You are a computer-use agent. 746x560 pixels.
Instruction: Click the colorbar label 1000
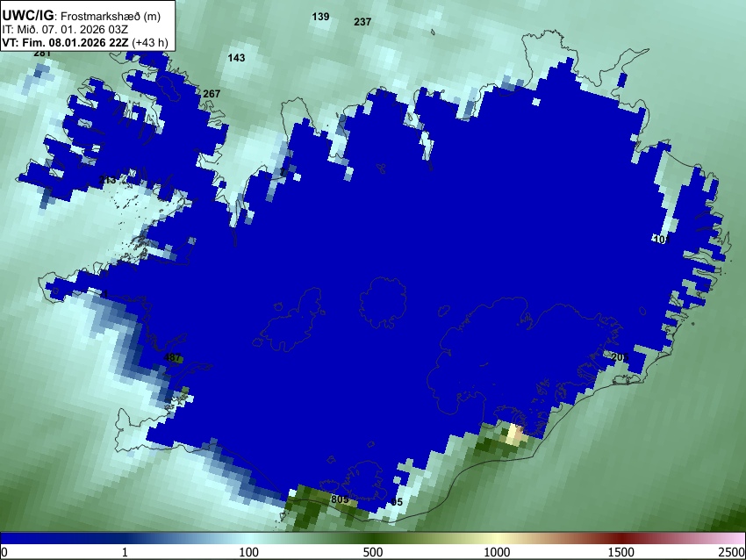[x=497, y=552]
